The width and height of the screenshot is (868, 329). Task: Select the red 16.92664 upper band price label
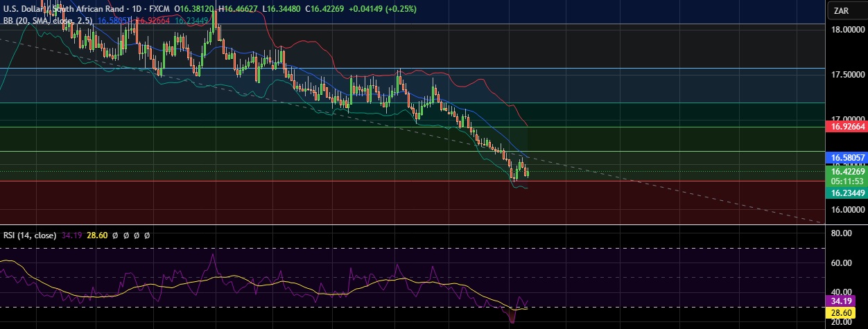point(848,127)
